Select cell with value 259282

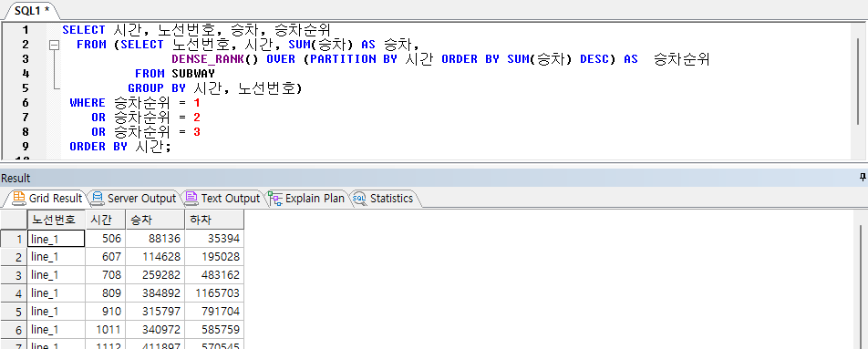[155, 275]
